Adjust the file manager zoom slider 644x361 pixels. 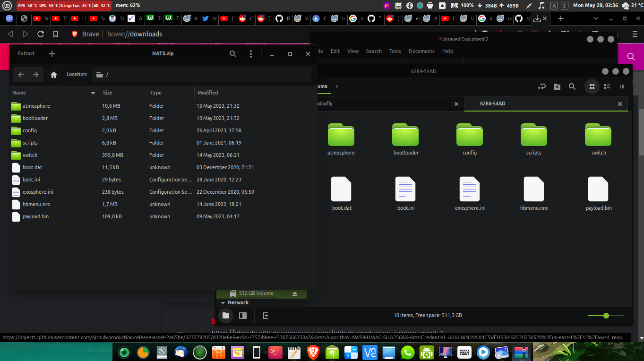click(x=606, y=316)
